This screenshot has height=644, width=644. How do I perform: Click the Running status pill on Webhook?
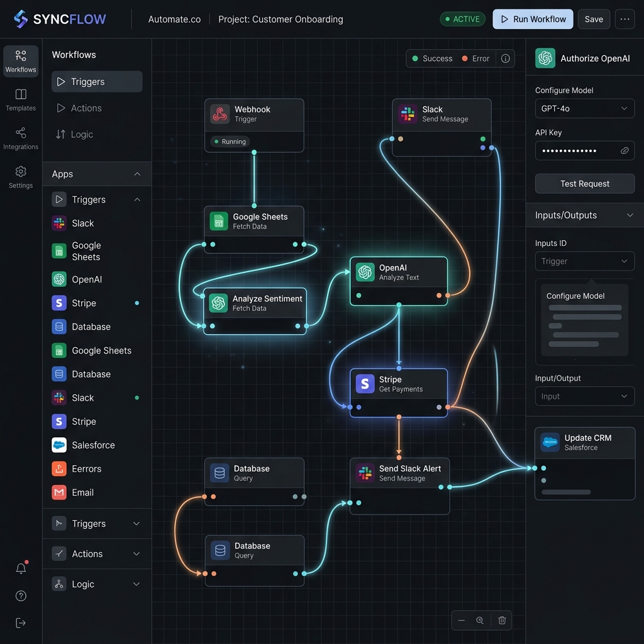[230, 142]
